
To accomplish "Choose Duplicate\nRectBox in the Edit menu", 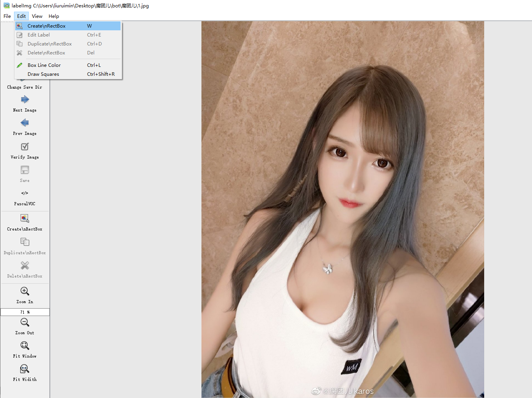I will coord(68,44).
